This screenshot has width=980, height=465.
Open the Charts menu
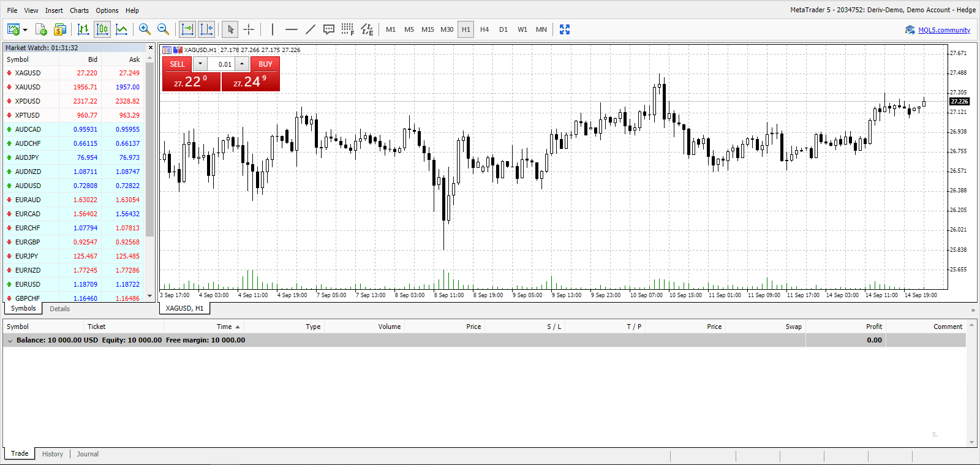tap(79, 10)
